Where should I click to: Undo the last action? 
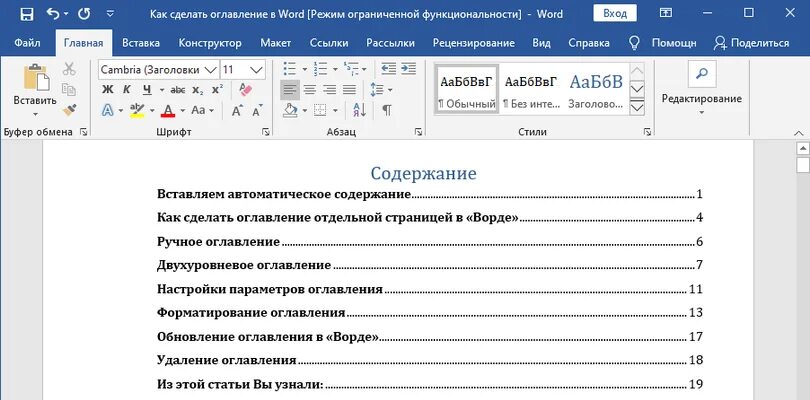(x=53, y=13)
